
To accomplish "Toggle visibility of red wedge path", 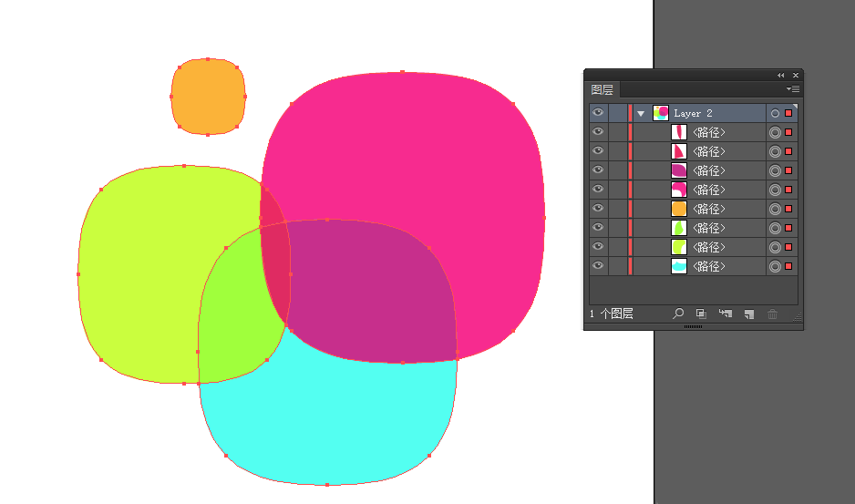I will 598,150.
